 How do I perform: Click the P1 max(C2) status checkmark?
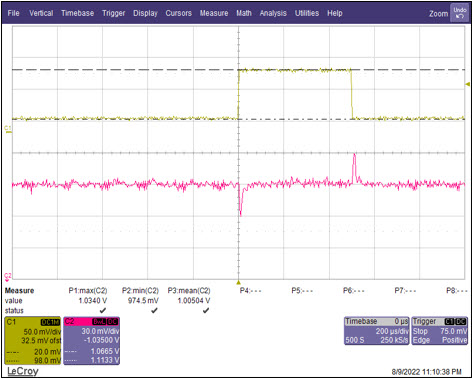[103, 310]
